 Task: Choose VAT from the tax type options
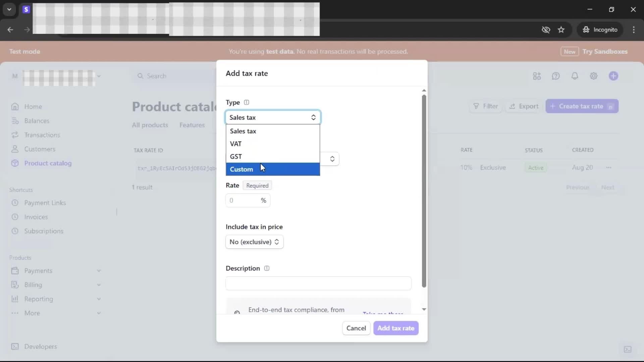tap(273, 144)
